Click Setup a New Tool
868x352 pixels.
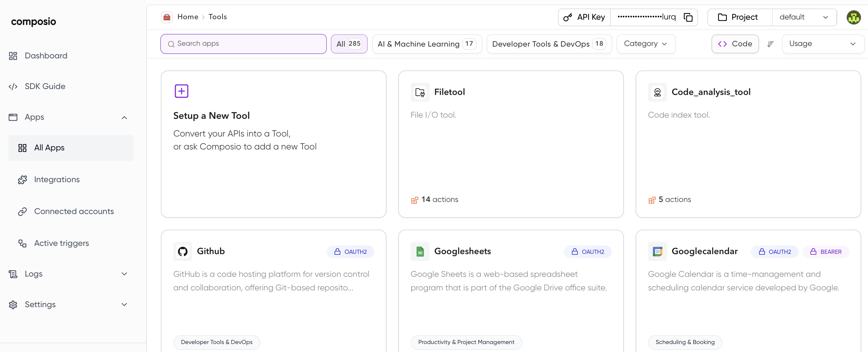[212, 116]
